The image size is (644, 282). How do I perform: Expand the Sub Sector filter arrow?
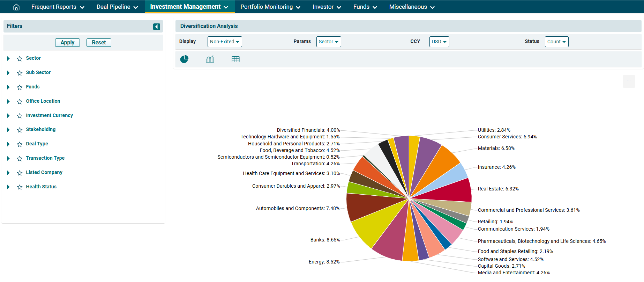[x=8, y=73]
